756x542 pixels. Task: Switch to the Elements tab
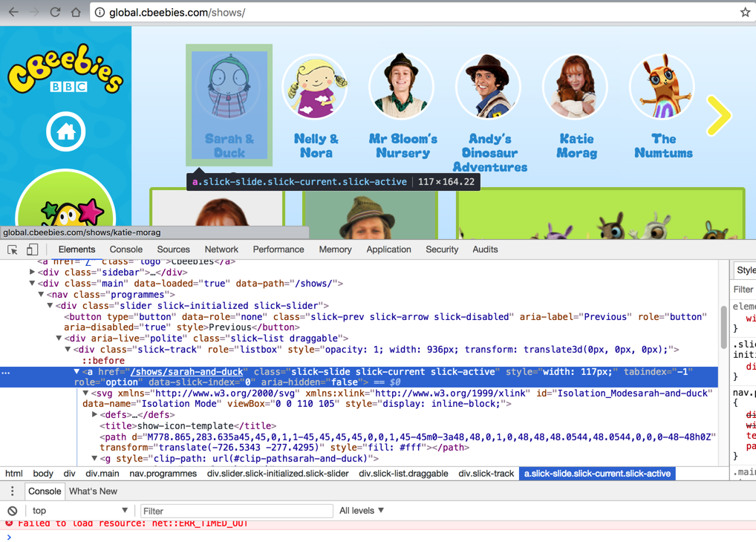tap(76, 249)
